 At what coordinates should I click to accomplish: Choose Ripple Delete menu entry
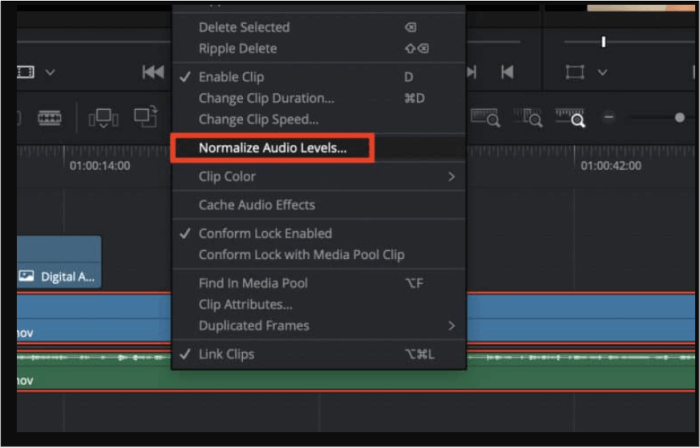pos(318,48)
